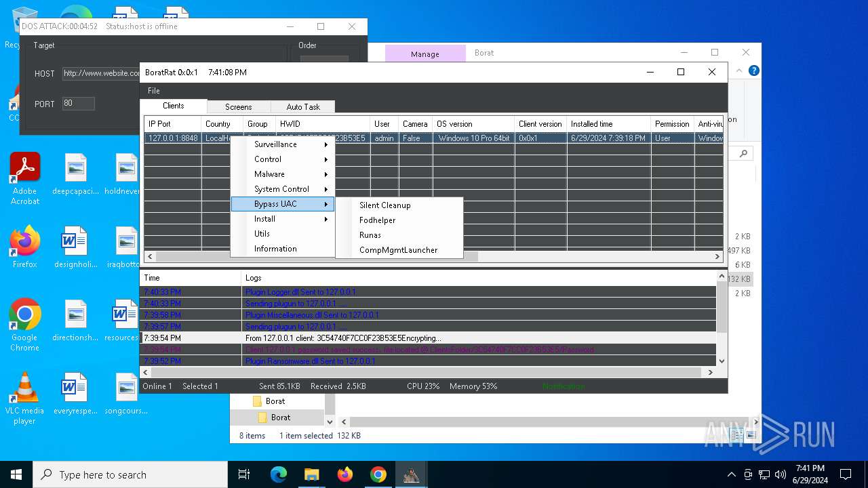
Task: Launch Microsoft Edge from taskbar
Action: (279, 474)
